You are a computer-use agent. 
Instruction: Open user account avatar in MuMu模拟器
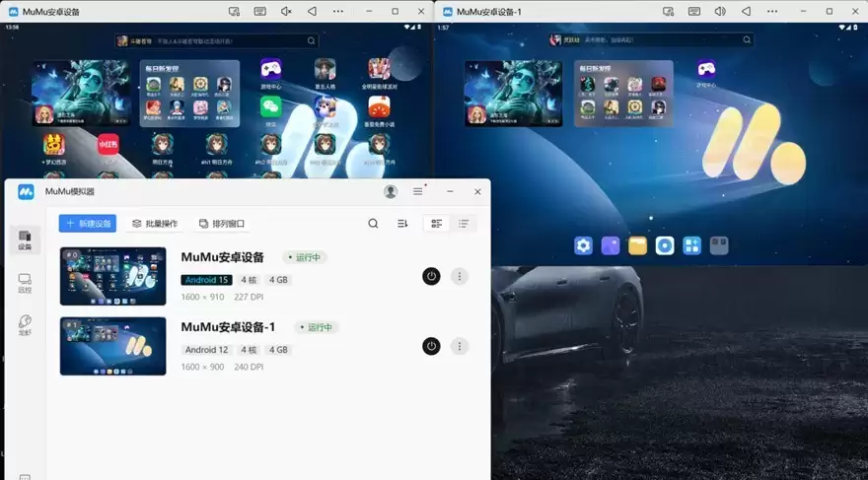391,191
